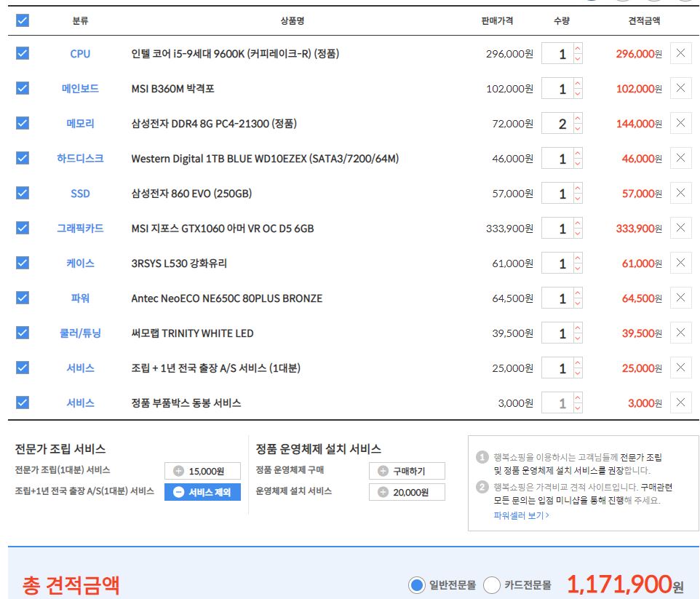This screenshot has height=599, width=700.
Task: Increase 쿨러/튜닝 quantity with up arrow
Action: coord(578,328)
